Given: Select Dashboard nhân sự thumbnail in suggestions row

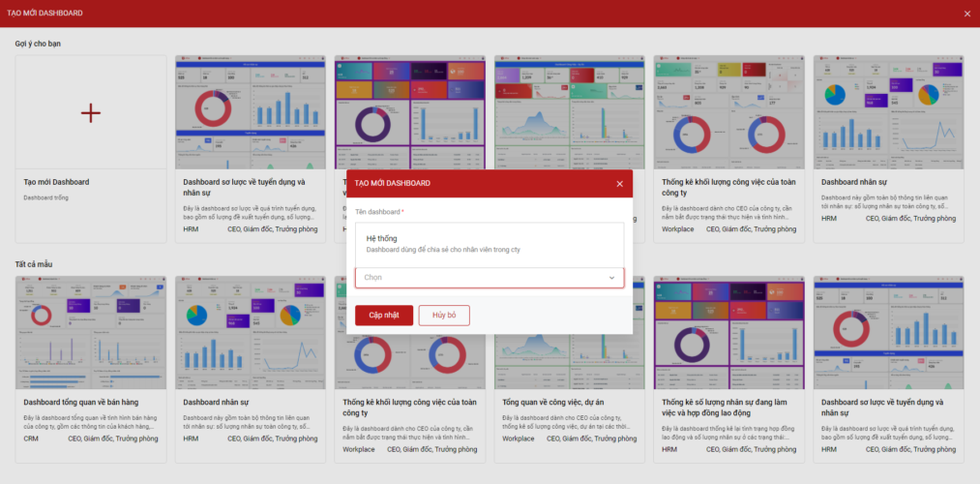Looking at the screenshot, I should pos(888,112).
